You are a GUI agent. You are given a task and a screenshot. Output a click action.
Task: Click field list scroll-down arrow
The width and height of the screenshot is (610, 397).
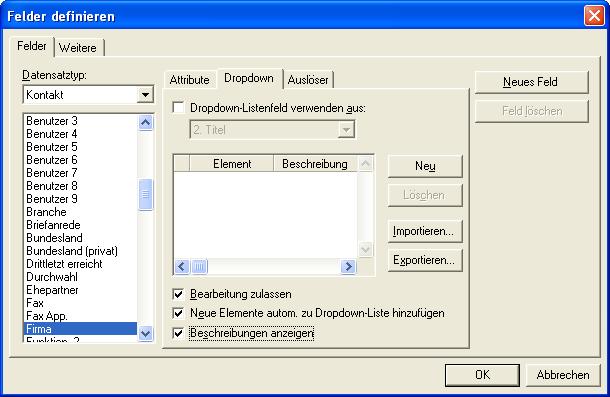pos(145,334)
